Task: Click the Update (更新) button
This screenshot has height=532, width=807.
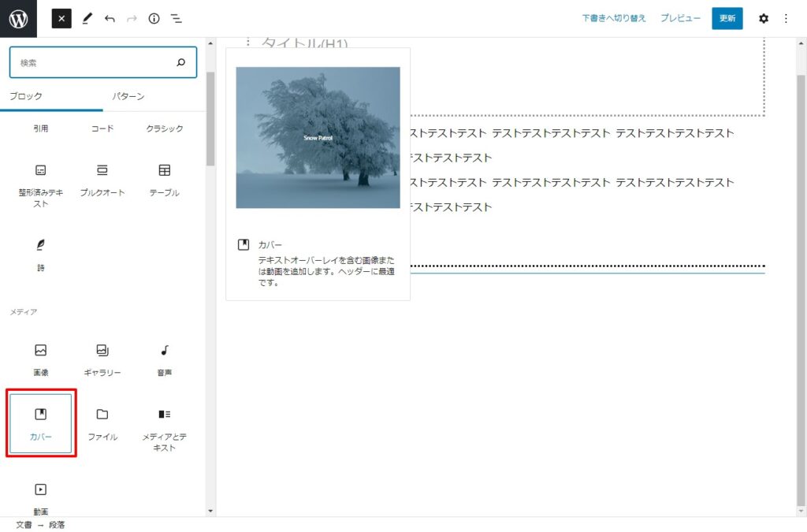Action: click(727, 18)
